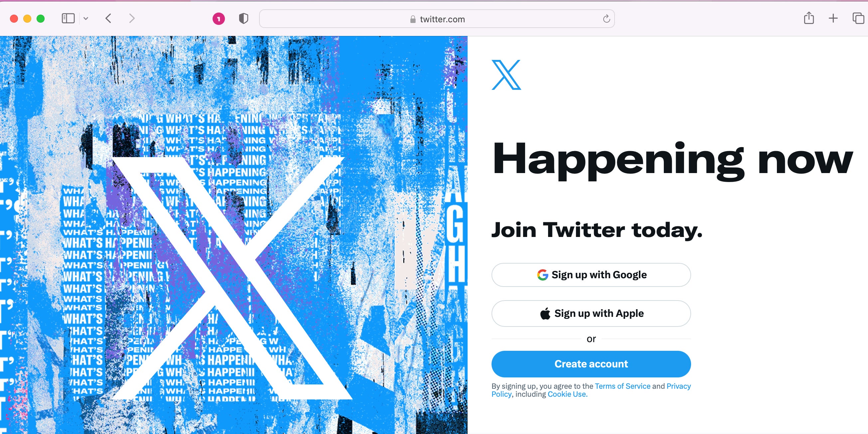
Task: Click the Create account button
Action: click(591, 364)
